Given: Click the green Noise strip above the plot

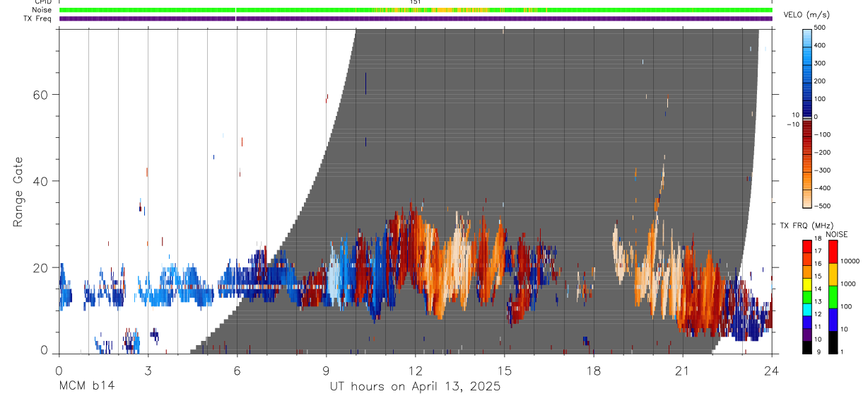Looking at the screenshot, I should point(416,10).
